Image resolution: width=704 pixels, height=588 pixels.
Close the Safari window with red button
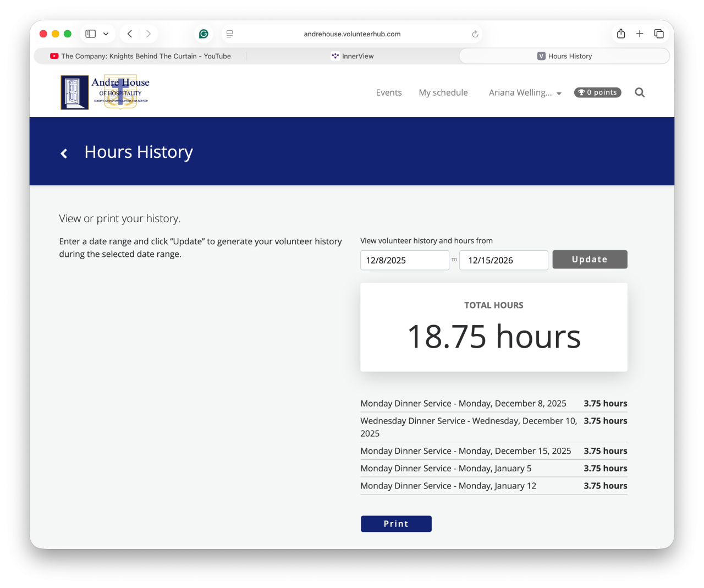pos(43,34)
